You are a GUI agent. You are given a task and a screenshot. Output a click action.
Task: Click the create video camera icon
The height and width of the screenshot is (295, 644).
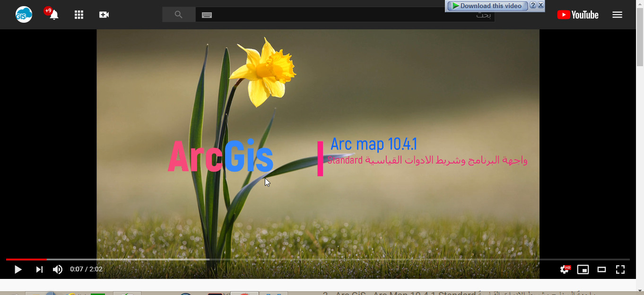coord(104,15)
